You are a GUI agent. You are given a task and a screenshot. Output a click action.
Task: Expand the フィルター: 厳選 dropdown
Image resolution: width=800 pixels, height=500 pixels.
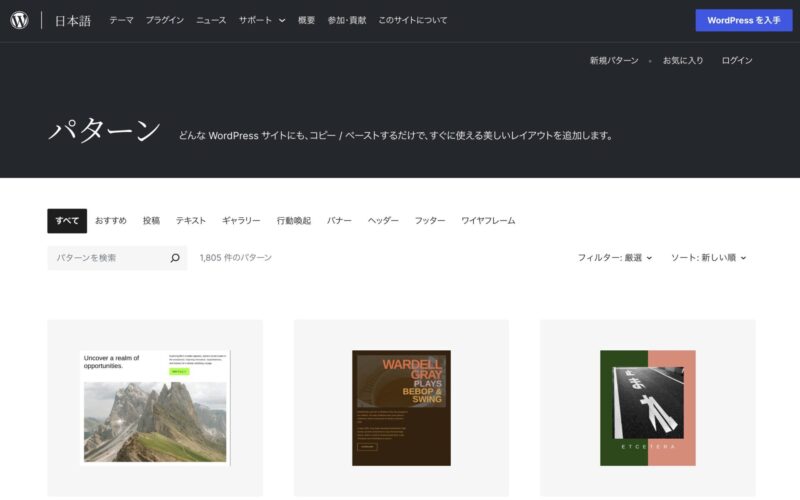click(x=614, y=258)
